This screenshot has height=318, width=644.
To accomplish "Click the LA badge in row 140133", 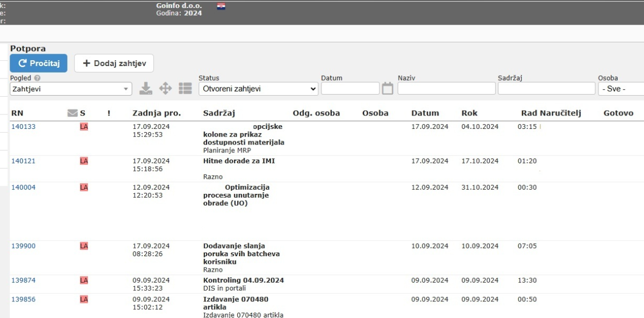I will point(84,127).
